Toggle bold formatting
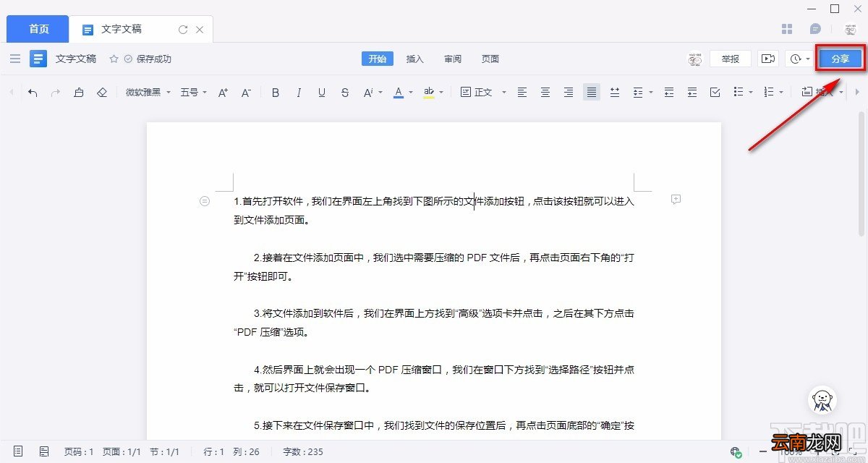Viewport: 868px width, 463px height. coord(276,93)
